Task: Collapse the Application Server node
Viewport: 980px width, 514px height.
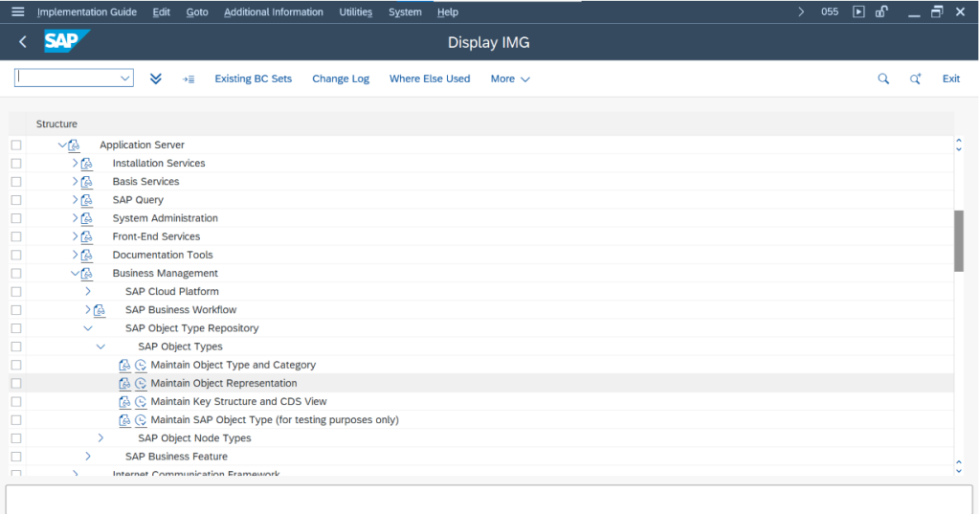Action: pyautogui.click(x=62, y=145)
